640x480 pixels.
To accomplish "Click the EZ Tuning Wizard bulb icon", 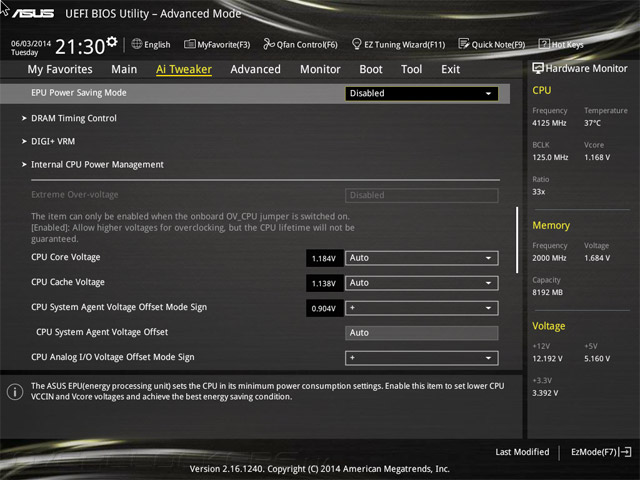I will pyautogui.click(x=356, y=44).
